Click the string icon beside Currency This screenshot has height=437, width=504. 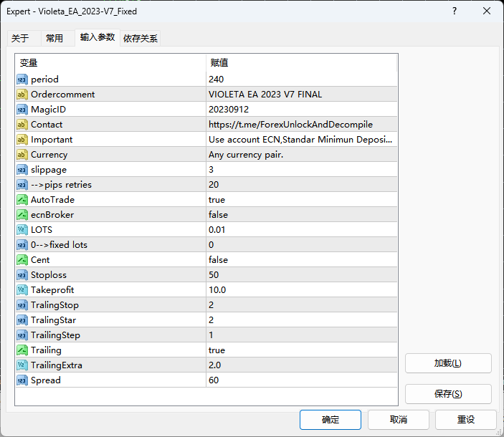click(x=22, y=155)
